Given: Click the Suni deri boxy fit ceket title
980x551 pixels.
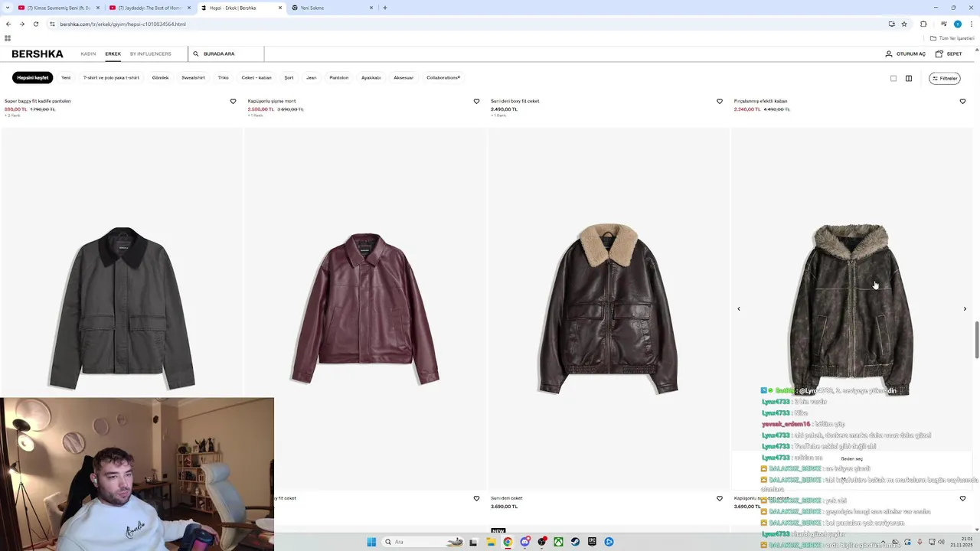Looking at the screenshot, I should point(514,101).
